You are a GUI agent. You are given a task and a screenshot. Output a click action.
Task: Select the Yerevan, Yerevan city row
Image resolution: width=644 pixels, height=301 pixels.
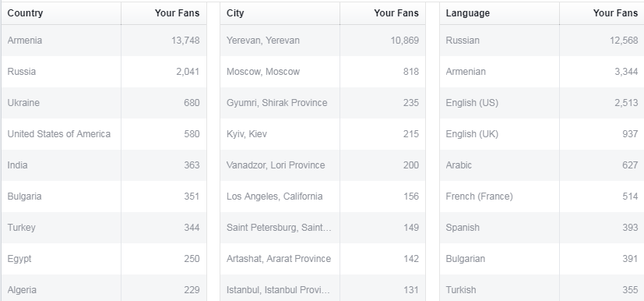coord(323,41)
